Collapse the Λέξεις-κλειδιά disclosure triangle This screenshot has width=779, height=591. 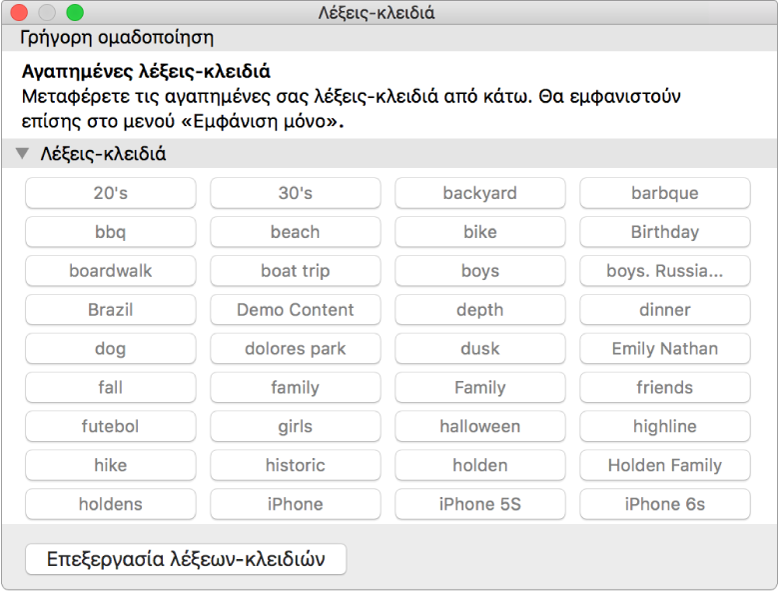(21, 155)
